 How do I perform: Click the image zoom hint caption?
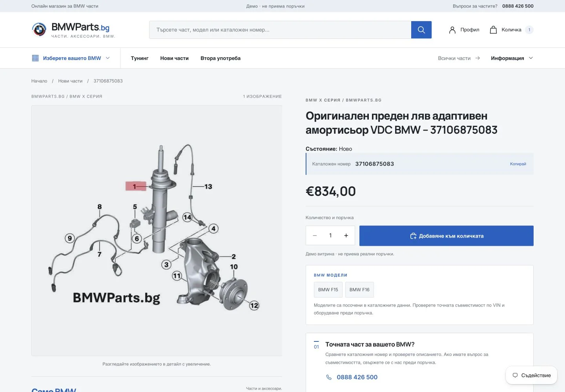tap(157, 364)
